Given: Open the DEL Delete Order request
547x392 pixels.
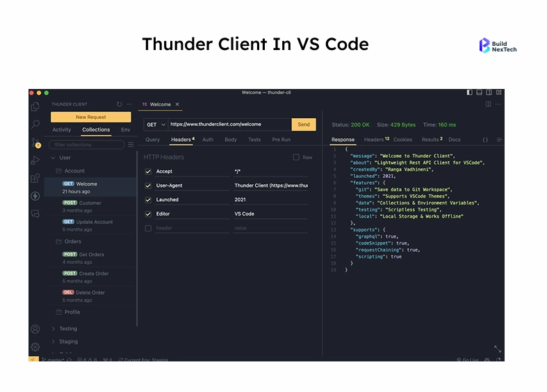Looking at the screenshot, I should pyautogui.click(x=90, y=296).
